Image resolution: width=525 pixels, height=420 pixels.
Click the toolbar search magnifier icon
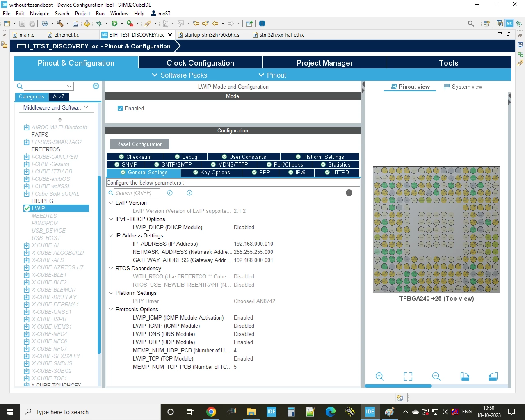pyautogui.click(x=471, y=23)
